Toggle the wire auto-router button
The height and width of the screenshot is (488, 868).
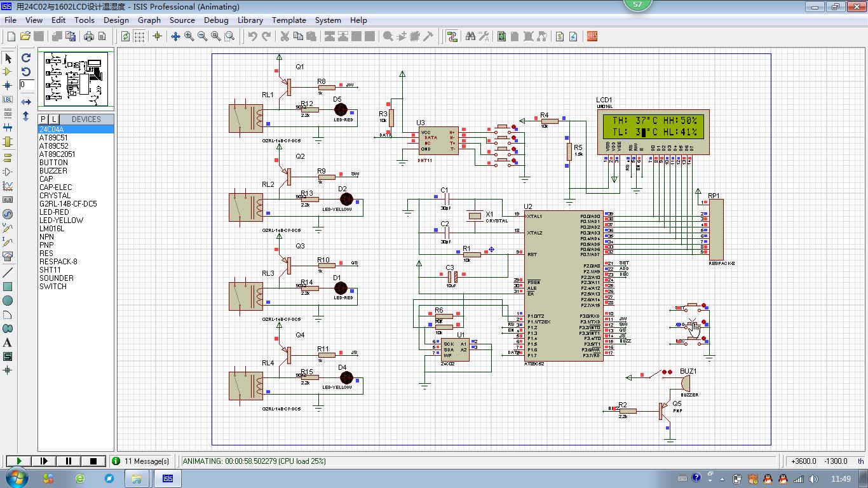pyautogui.click(x=452, y=37)
